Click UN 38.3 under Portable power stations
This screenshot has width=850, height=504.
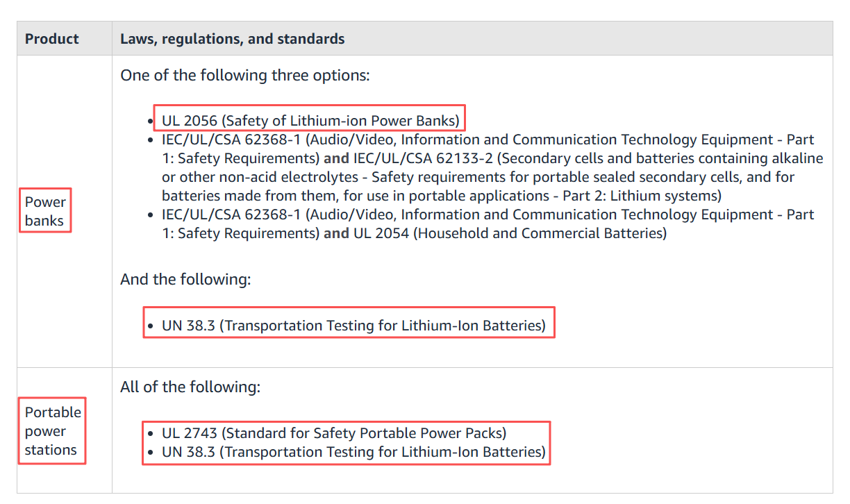353,452
